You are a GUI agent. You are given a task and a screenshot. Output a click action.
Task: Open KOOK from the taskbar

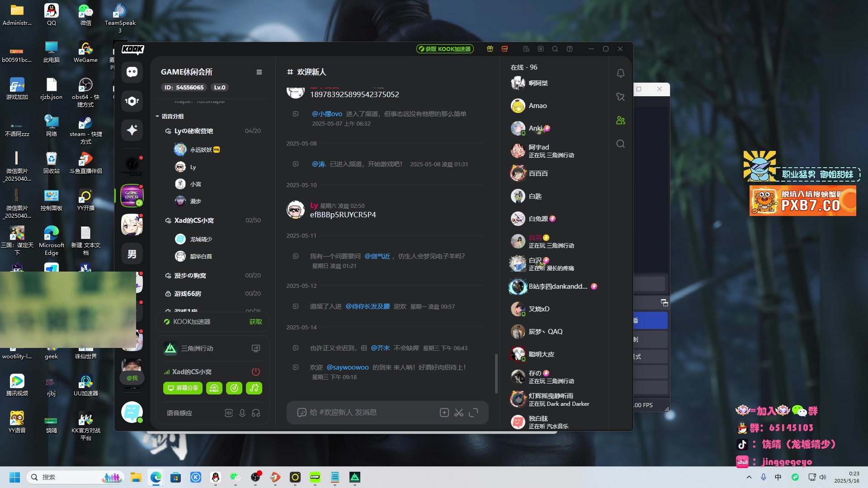pyautogui.click(x=315, y=477)
